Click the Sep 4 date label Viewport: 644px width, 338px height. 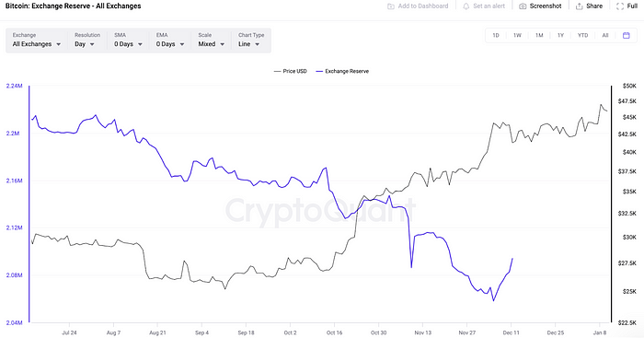coord(201,332)
